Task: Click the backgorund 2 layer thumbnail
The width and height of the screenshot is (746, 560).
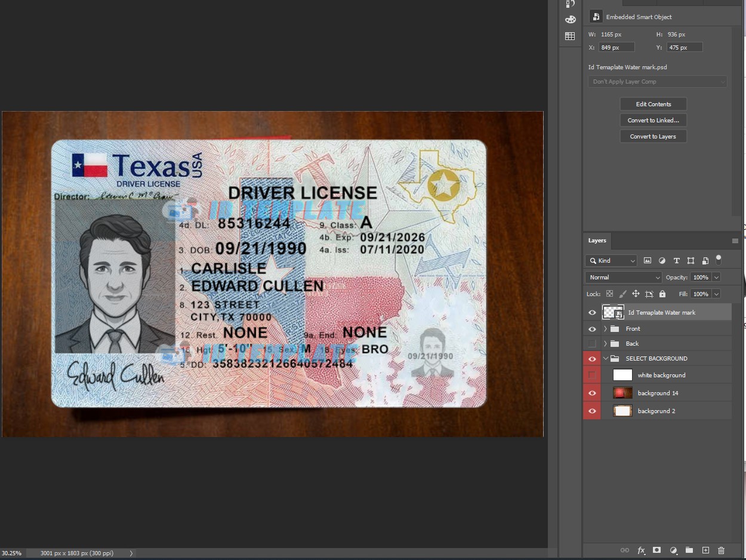Action: pyautogui.click(x=622, y=411)
